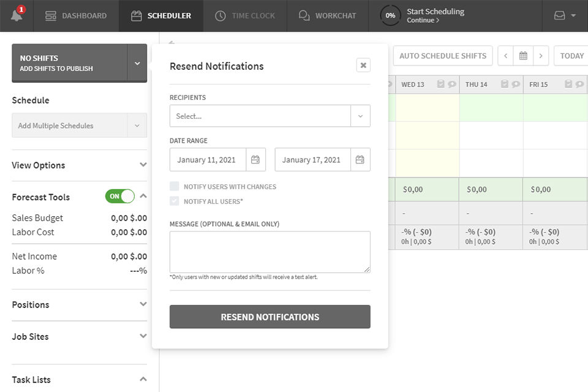Check Notify Users With Changes

(175, 186)
